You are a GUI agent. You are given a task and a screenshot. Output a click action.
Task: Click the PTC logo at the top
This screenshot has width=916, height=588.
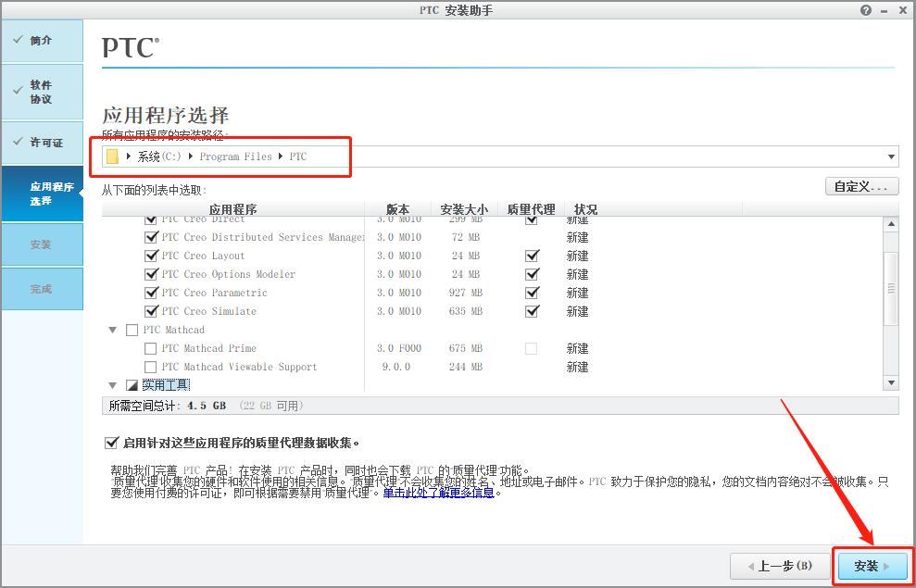pyautogui.click(x=128, y=46)
